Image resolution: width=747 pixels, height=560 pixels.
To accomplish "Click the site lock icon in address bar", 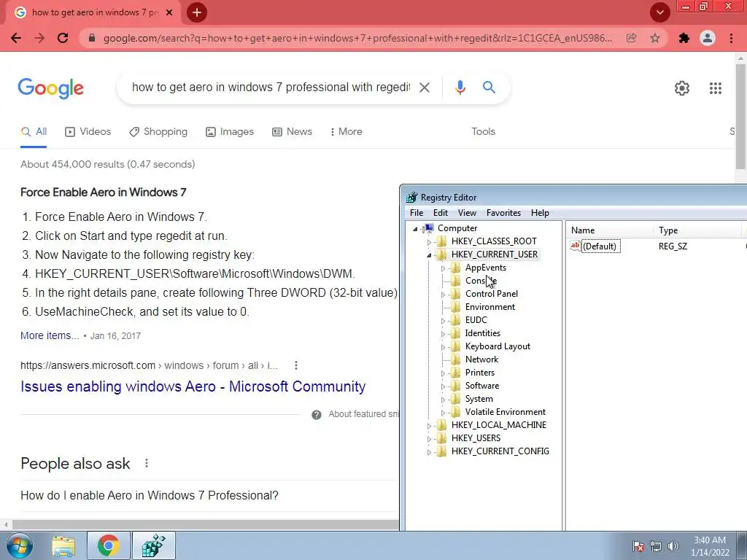I will coord(92,38).
